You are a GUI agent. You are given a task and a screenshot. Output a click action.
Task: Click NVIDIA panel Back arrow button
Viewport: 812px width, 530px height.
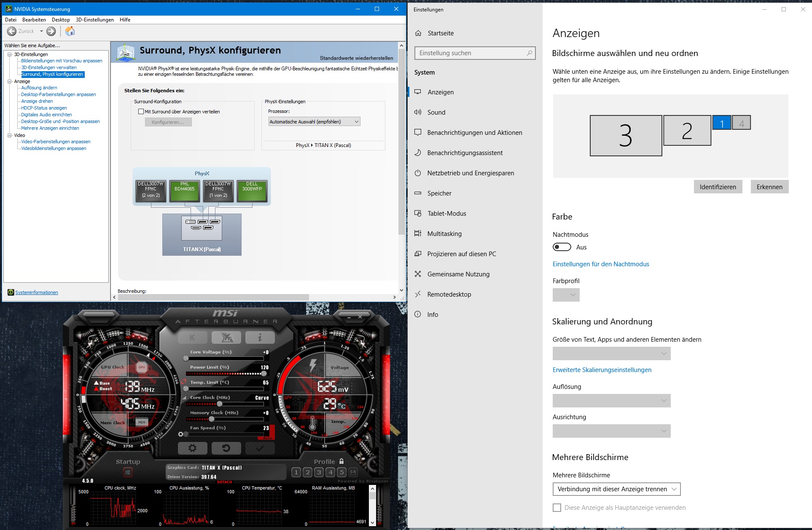pos(12,31)
